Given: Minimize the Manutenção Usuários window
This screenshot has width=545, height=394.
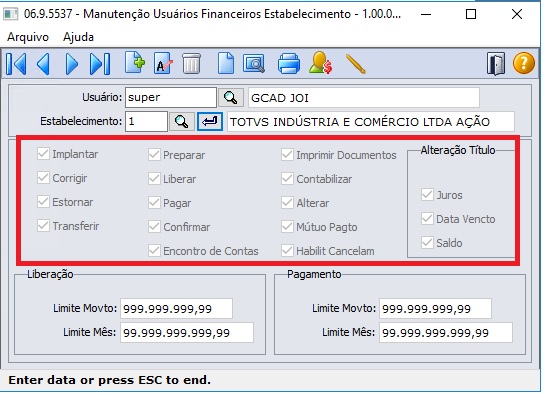Looking at the screenshot, I should click(x=426, y=14).
